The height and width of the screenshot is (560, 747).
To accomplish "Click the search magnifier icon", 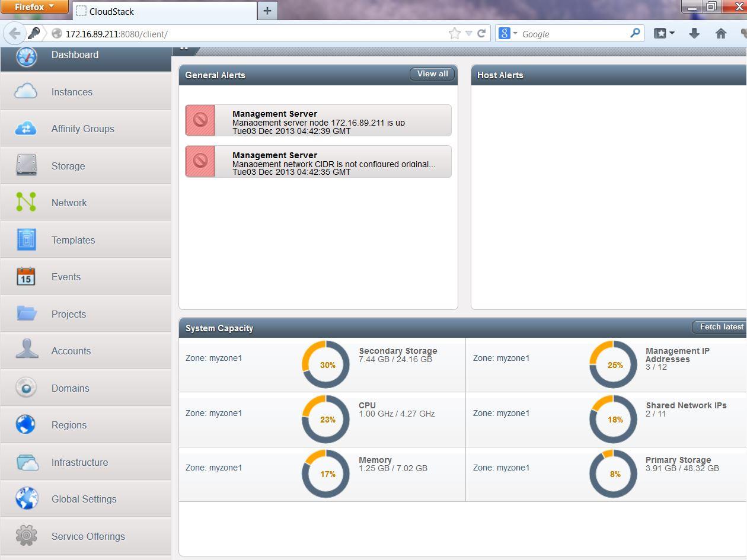I will click(635, 33).
